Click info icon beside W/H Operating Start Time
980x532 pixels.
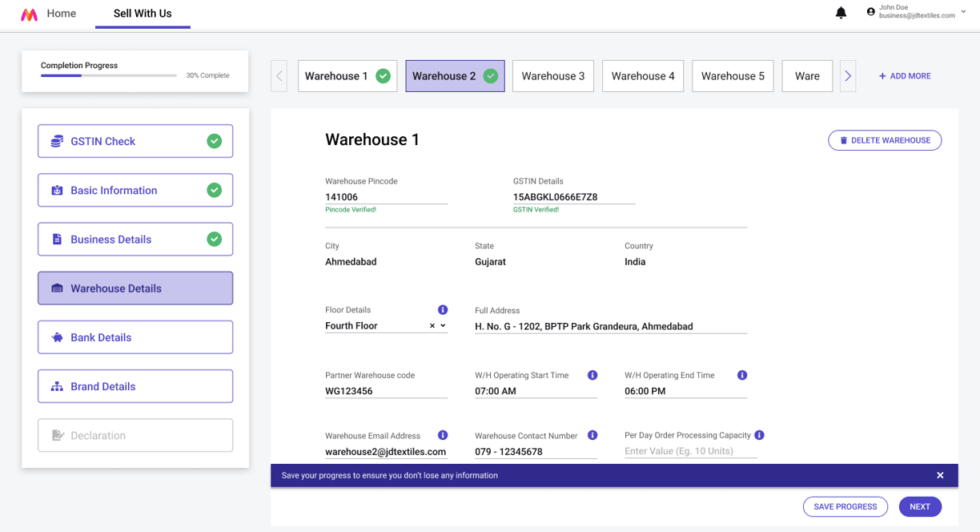point(592,375)
